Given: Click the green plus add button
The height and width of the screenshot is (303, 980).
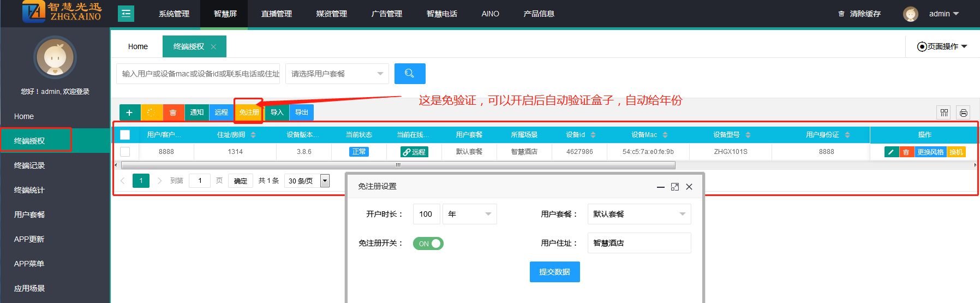Looking at the screenshot, I should 129,112.
